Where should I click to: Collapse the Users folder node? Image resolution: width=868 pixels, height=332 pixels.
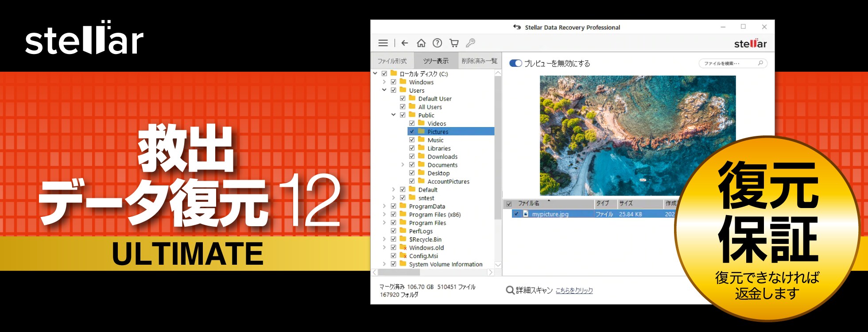tap(384, 90)
